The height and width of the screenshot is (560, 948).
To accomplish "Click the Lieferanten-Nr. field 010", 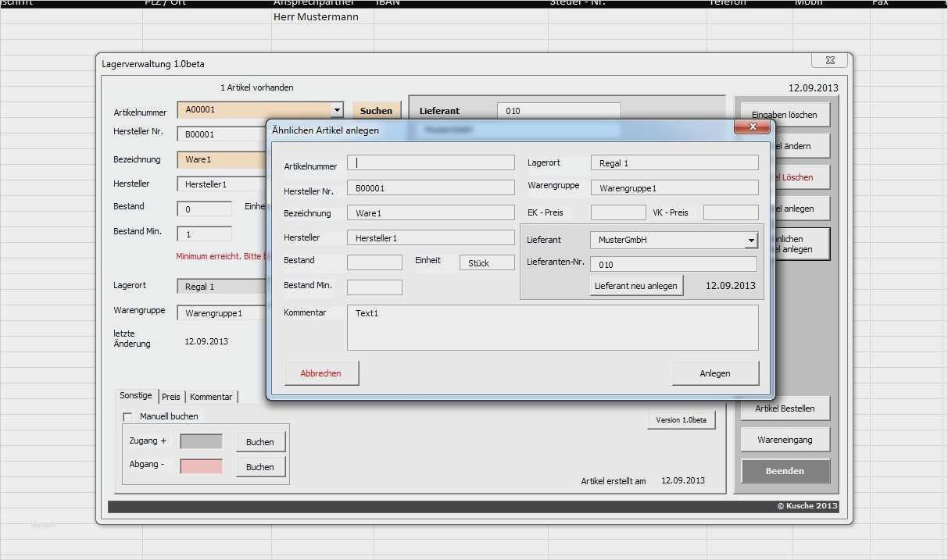I will (673, 264).
